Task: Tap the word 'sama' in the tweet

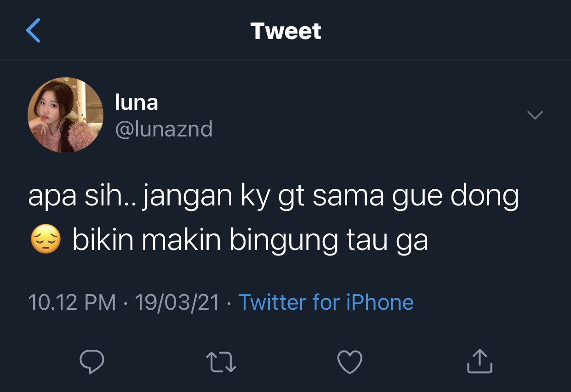Action: [x=348, y=197]
